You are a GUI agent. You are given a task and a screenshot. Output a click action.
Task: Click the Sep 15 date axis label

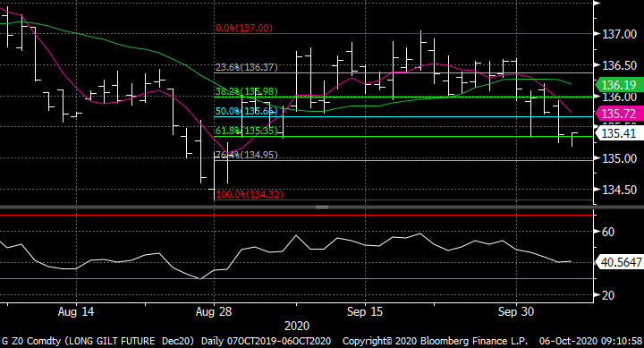click(365, 312)
